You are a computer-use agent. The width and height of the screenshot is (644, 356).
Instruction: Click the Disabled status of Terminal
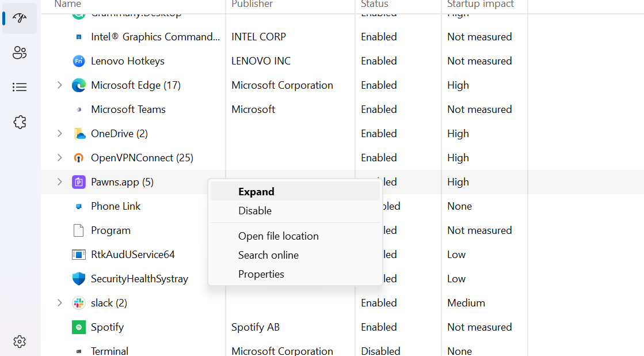click(380, 351)
